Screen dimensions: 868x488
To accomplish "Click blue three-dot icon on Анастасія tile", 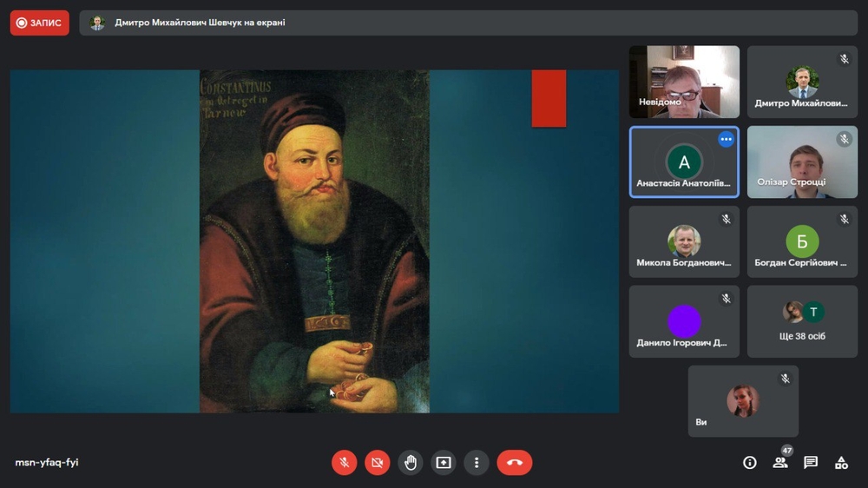I will coord(726,140).
